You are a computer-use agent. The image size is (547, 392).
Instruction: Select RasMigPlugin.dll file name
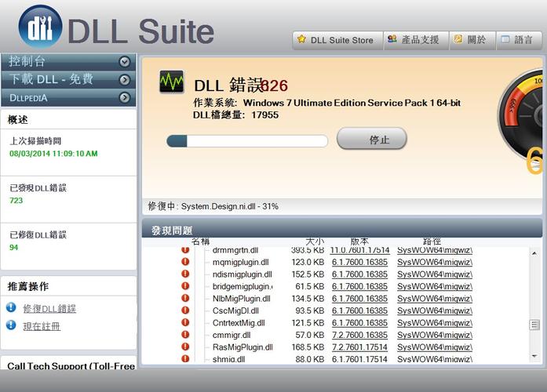coord(243,347)
